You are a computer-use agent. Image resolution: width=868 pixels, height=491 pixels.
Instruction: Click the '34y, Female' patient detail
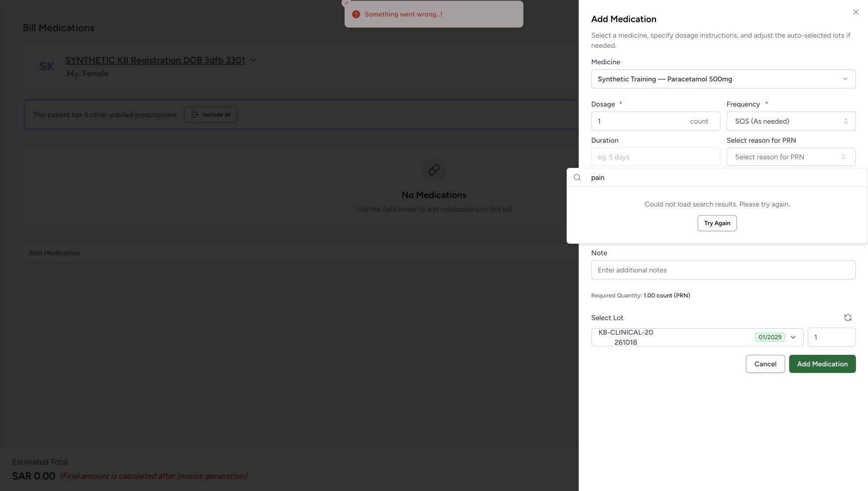(x=87, y=73)
